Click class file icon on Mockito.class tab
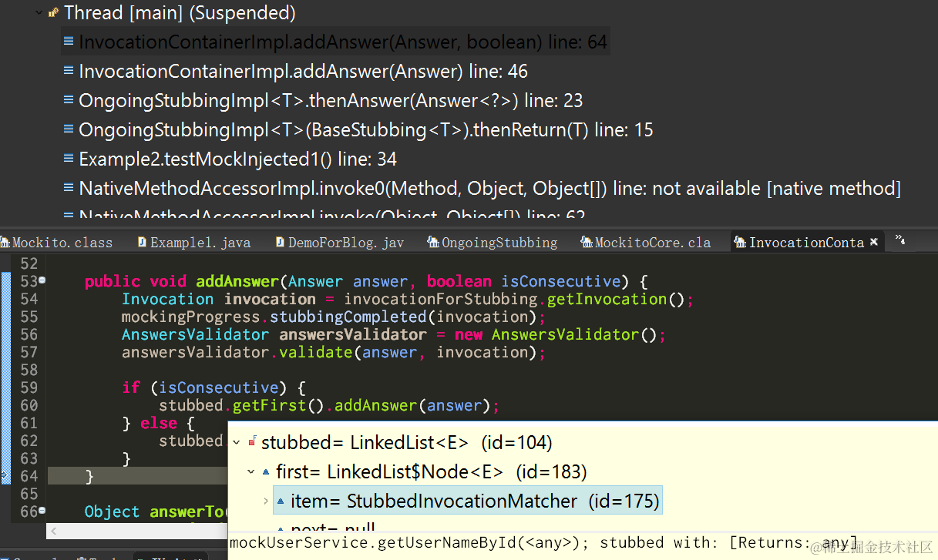The width and height of the screenshot is (938, 560). [6, 243]
